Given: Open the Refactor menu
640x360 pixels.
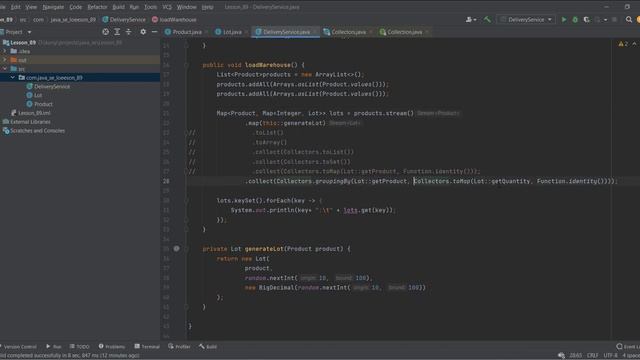Looking at the screenshot, I should [x=97, y=7].
